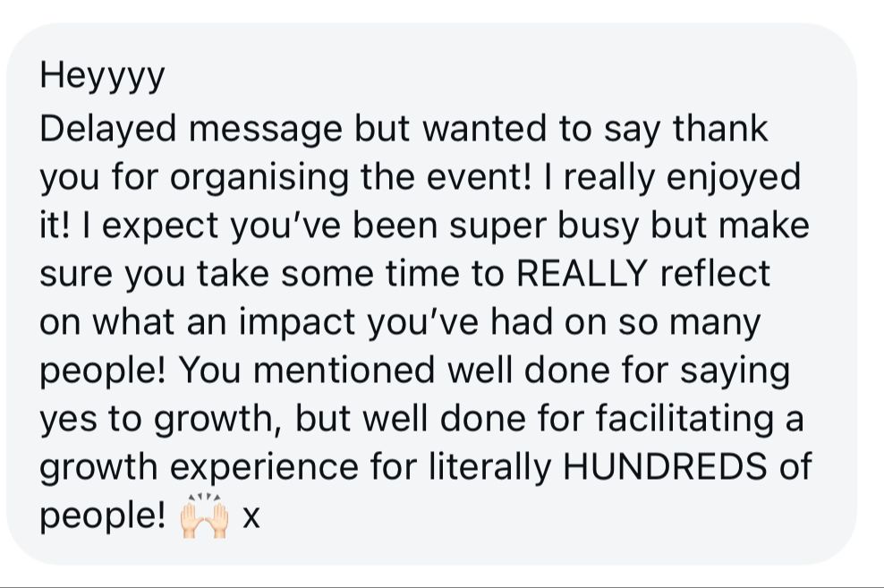Click the phrase "thank" at line end
The image size is (884, 588).
(x=720, y=129)
